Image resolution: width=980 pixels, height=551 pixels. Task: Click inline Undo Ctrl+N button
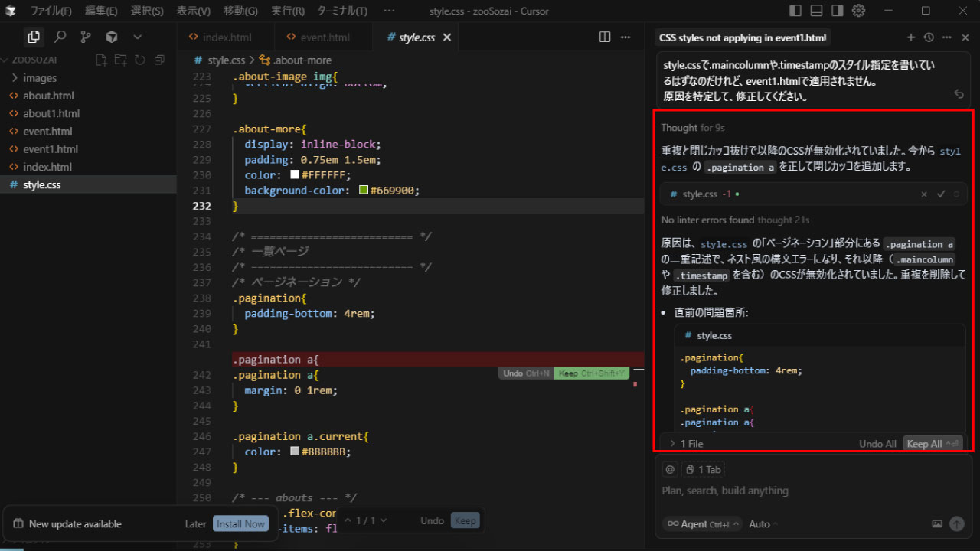(526, 373)
